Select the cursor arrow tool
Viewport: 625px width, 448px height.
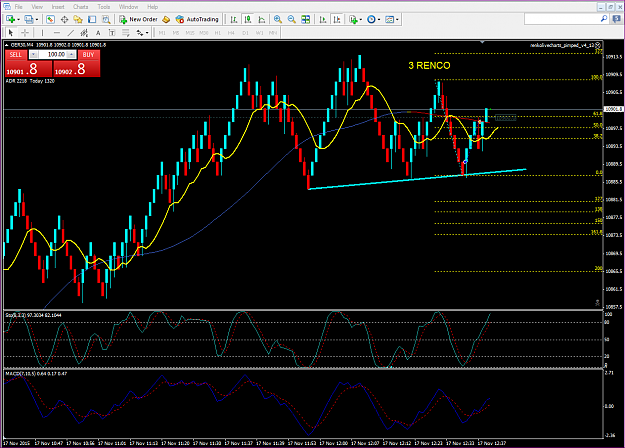point(11,33)
